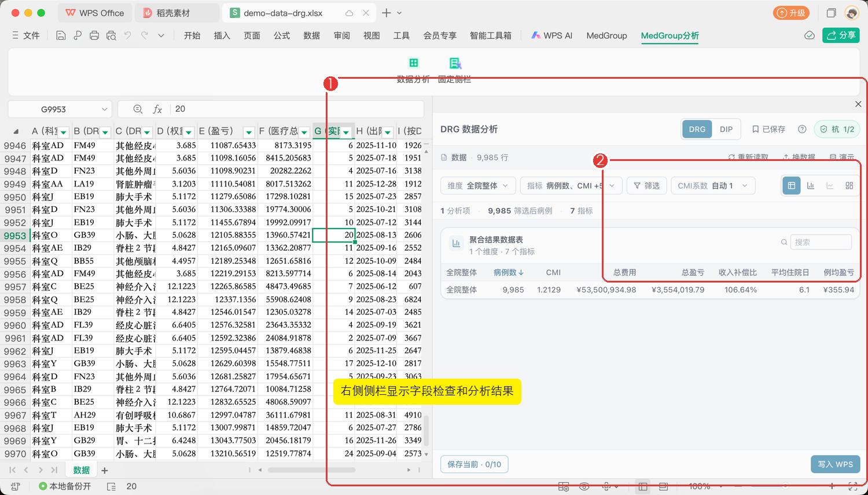
Task: Open print preview icon
Action: point(111,35)
